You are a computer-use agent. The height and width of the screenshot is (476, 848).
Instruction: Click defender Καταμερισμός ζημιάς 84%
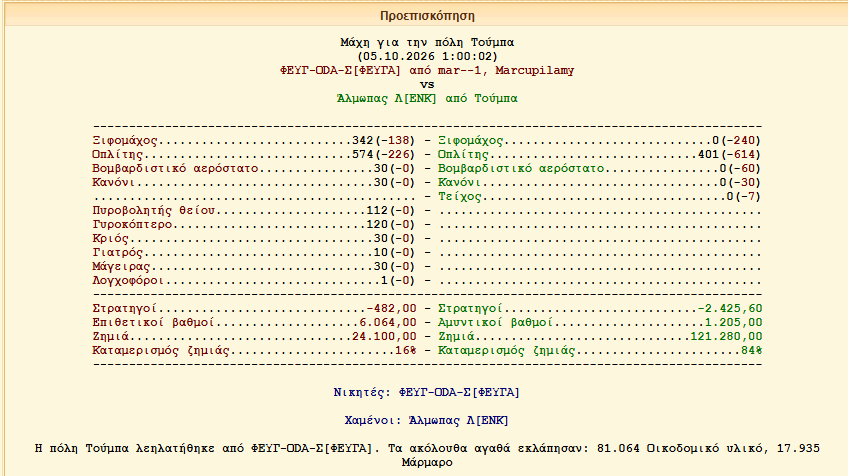(x=752, y=351)
